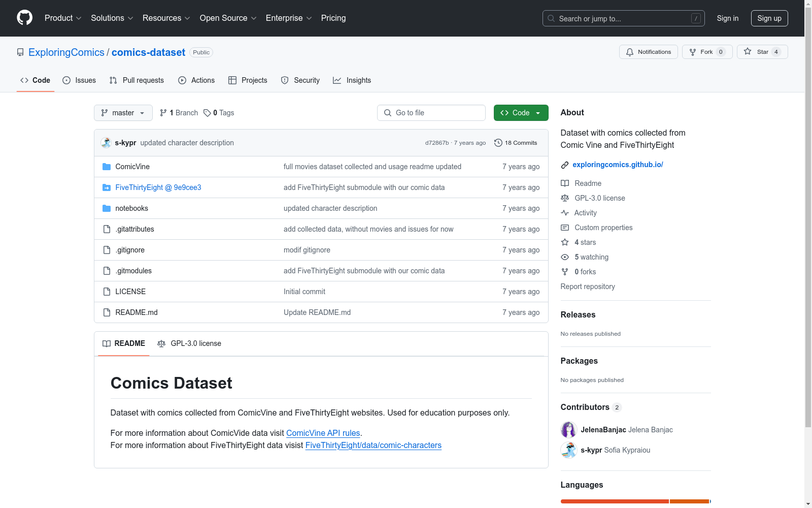
Task: Click the Activity pulse icon
Action: 565,213
